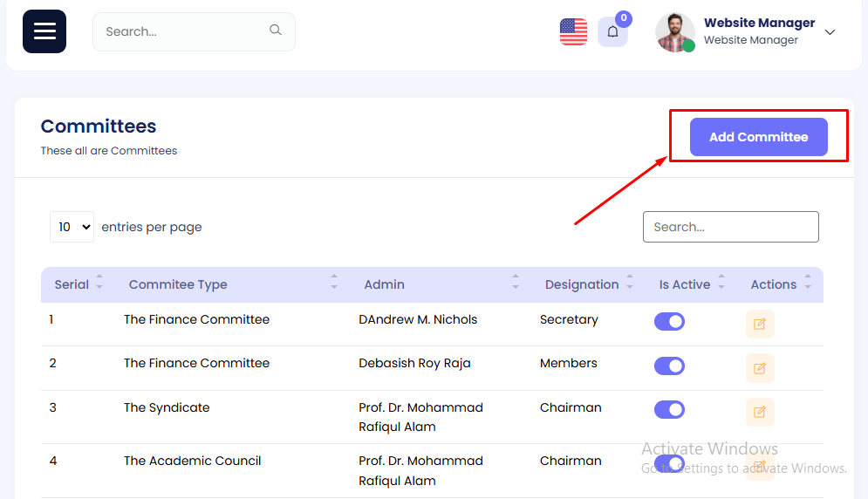
Task: Open the entries per page dropdown
Action: coord(72,227)
